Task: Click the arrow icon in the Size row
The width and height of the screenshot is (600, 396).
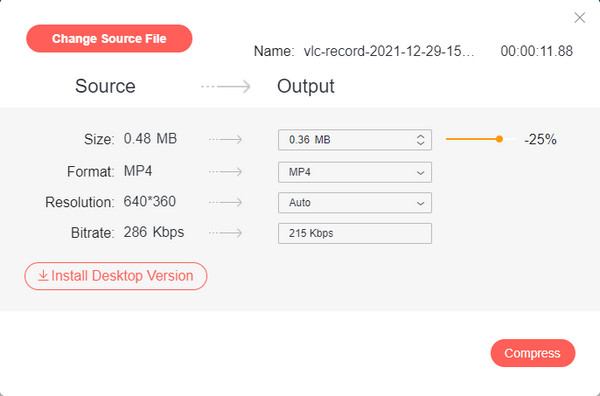Action: point(225,139)
